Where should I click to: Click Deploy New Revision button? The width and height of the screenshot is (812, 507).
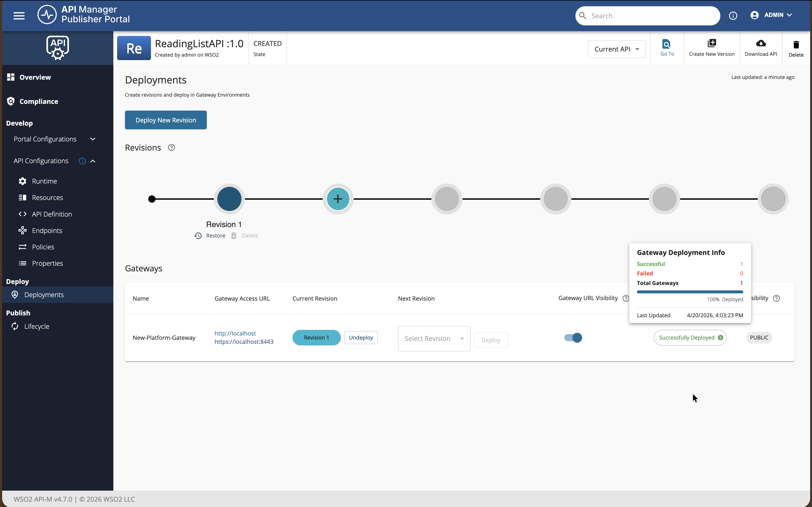click(166, 120)
